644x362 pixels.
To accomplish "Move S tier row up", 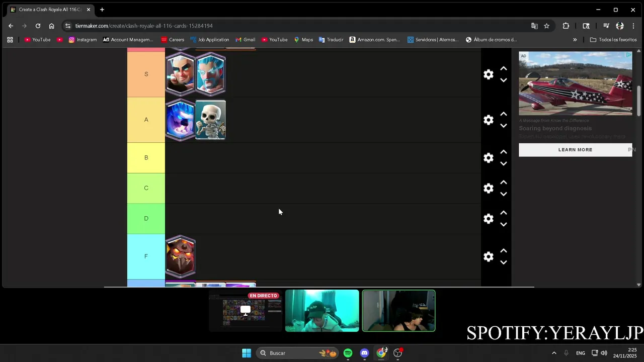I will pyautogui.click(x=504, y=68).
